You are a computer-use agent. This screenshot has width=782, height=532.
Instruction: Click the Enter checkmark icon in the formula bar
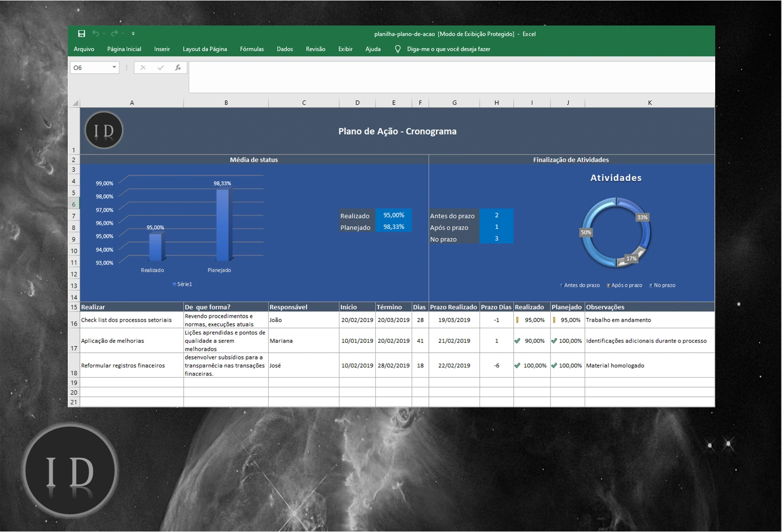[161, 68]
